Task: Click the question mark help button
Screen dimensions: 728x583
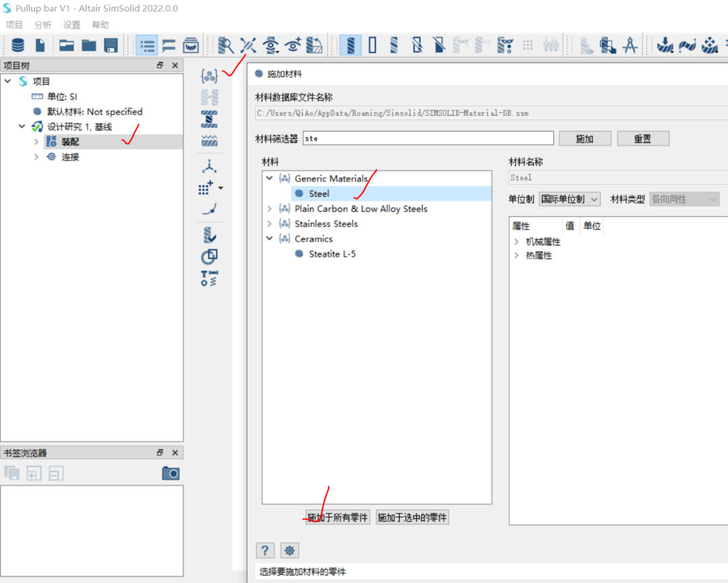Action: (x=266, y=551)
